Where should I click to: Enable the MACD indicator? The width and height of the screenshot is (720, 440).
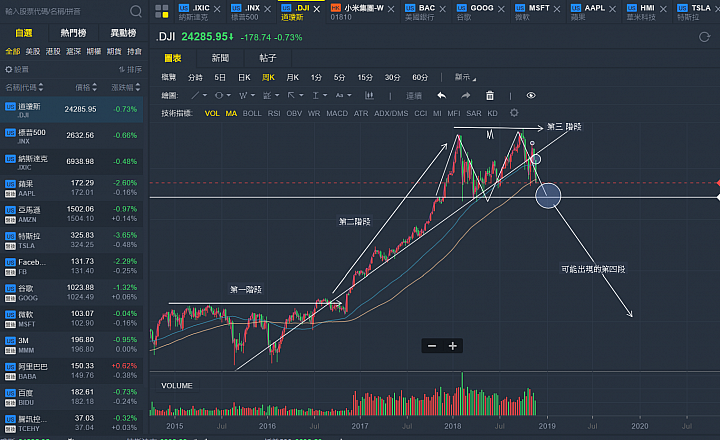tap(337, 113)
